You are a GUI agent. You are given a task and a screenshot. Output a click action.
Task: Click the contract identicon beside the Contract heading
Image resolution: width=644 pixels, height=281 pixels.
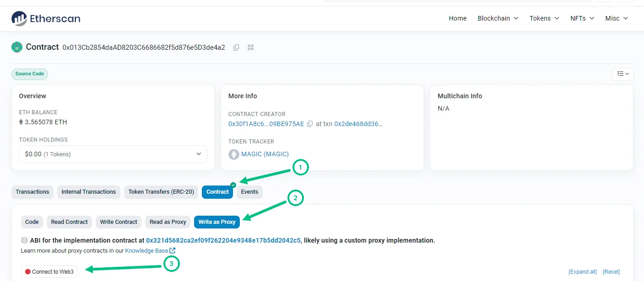click(x=17, y=47)
